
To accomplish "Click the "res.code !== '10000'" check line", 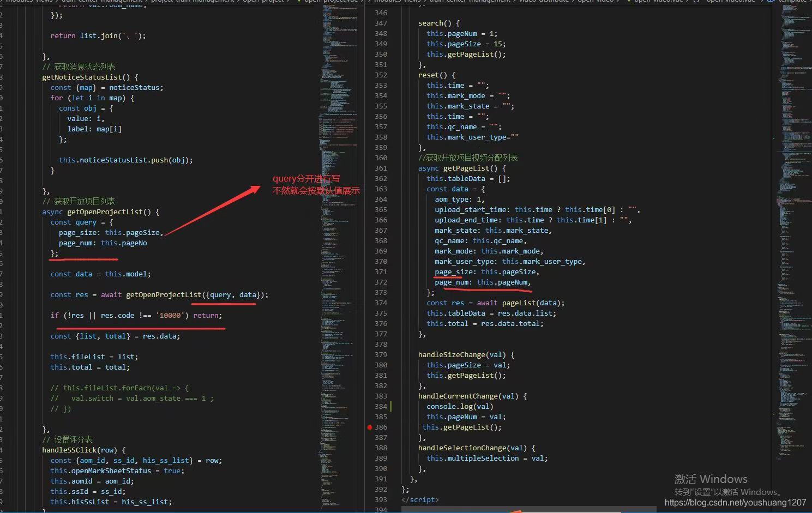I will (136, 316).
